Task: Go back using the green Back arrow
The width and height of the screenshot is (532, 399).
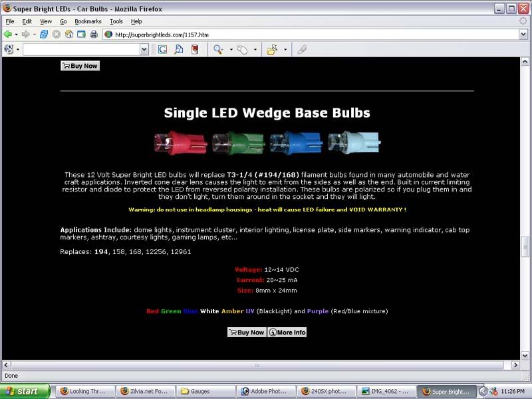Action: pos(7,35)
